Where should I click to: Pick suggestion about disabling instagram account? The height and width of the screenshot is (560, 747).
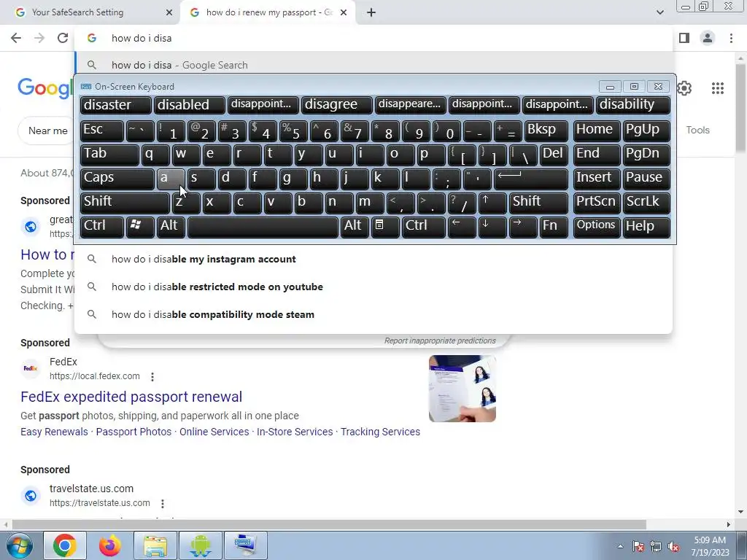click(x=374, y=259)
